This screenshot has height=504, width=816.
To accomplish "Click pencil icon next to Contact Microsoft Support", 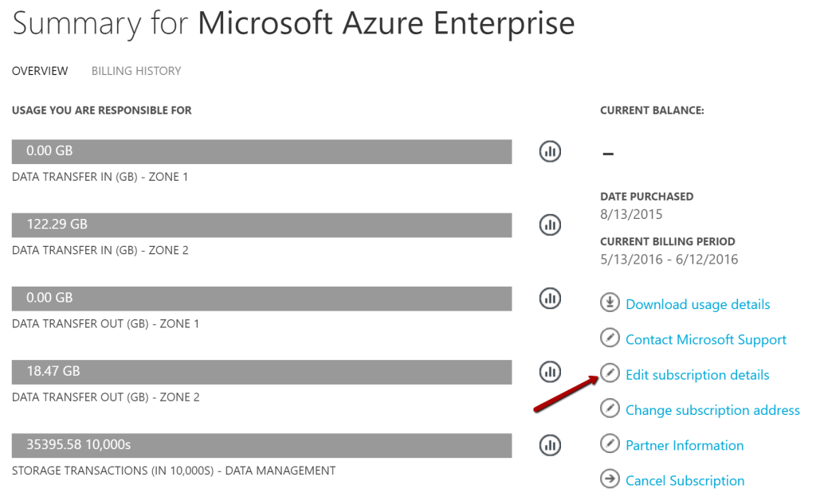I will (610, 339).
